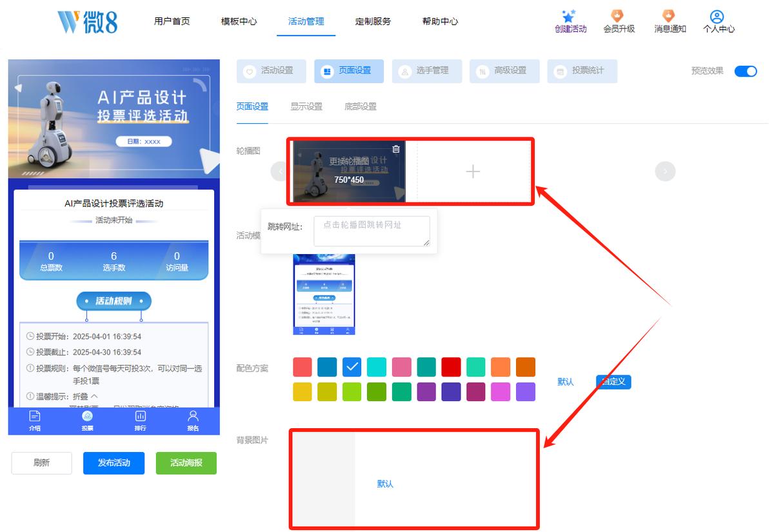Open 活动管理 in the top navigation

click(x=306, y=21)
